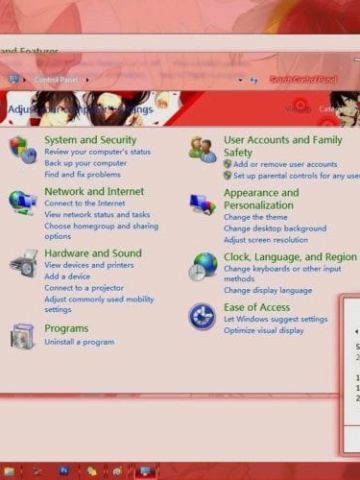Screen dimensions: 360x480
Task: Click the Control Panel breadcrumb
Action: click(56, 80)
